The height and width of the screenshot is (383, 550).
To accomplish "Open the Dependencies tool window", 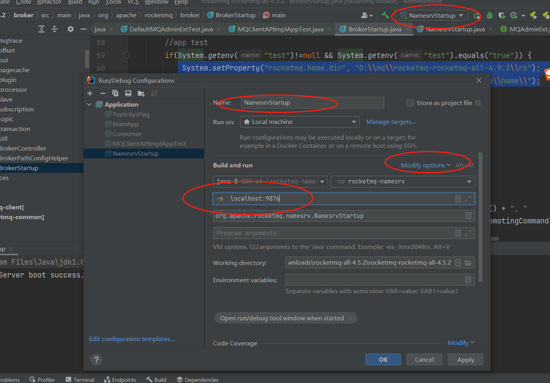I will pyautogui.click(x=197, y=379).
